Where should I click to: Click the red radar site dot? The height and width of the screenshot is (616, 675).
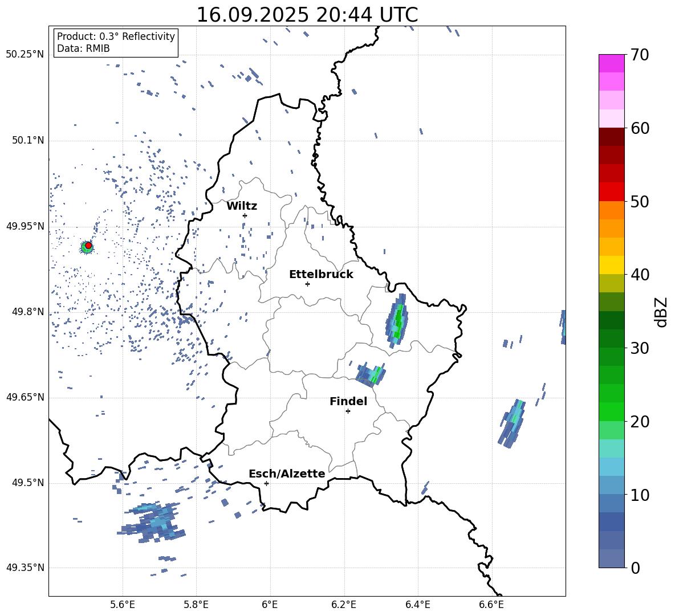[x=88, y=246]
